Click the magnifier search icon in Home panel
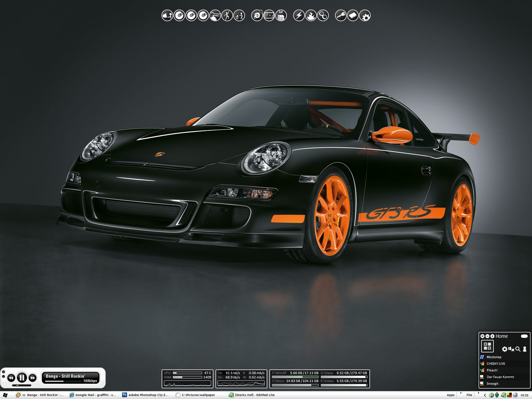This screenshot has width=532, height=399. (x=518, y=349)
